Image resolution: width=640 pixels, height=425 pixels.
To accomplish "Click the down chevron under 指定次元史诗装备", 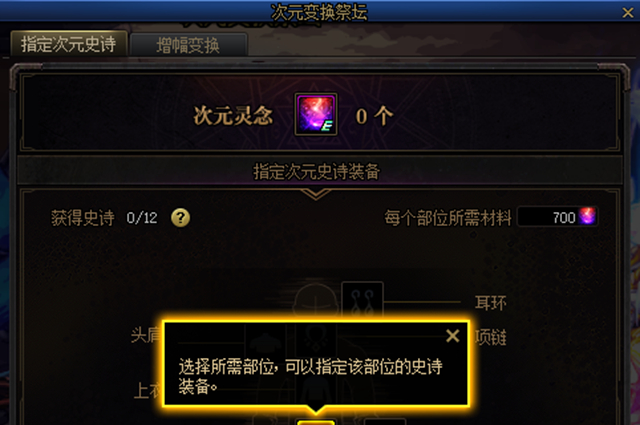I will (316, 194).
